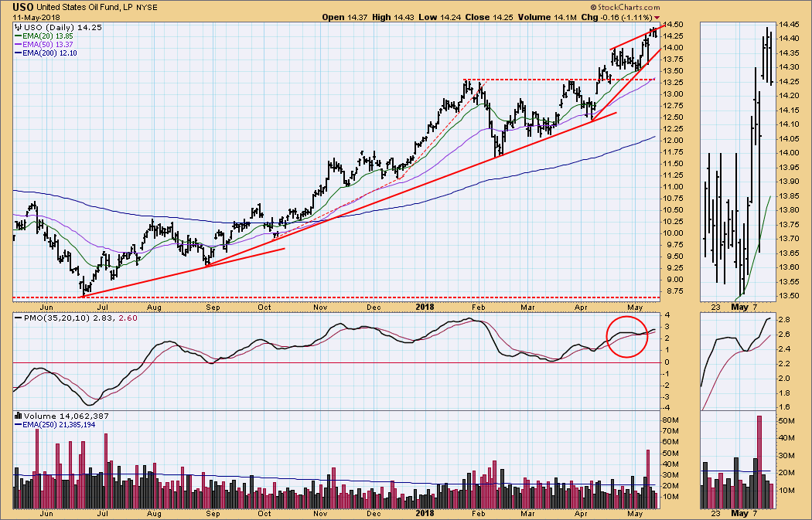Click the EMA(200) 12.10 legend entry
812x520 pixels.
click(49, 53)
